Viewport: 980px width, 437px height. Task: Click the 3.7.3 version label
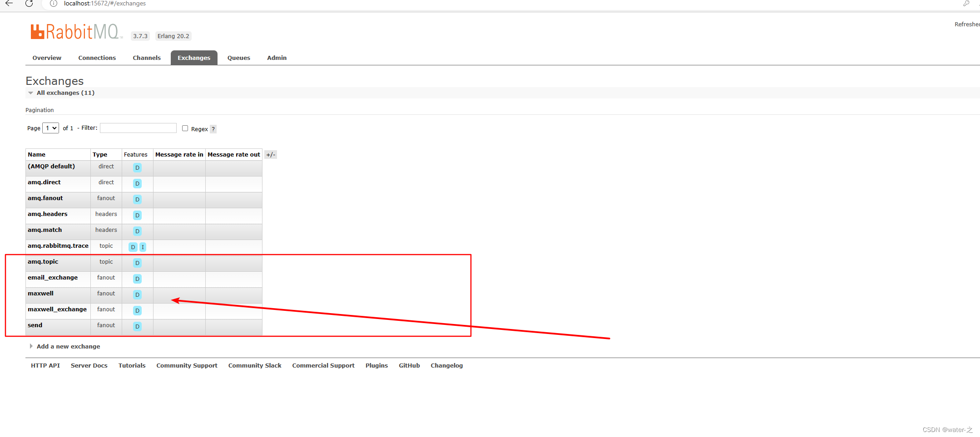click(x=140, y=36)
